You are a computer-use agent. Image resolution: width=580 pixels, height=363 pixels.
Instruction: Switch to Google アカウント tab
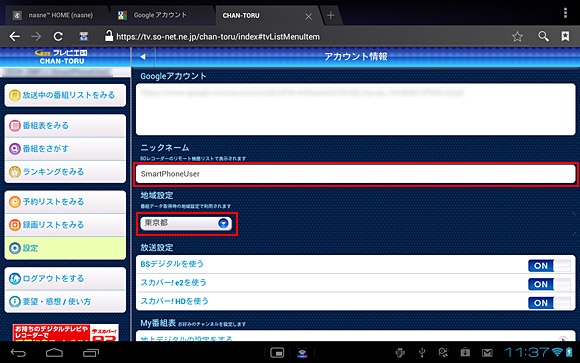(x=160, y=16)
